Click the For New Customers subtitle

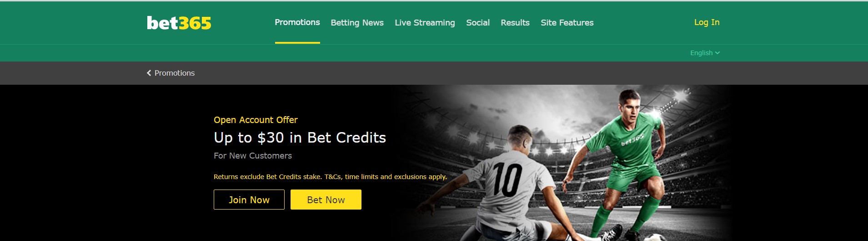tap(253, 156)
